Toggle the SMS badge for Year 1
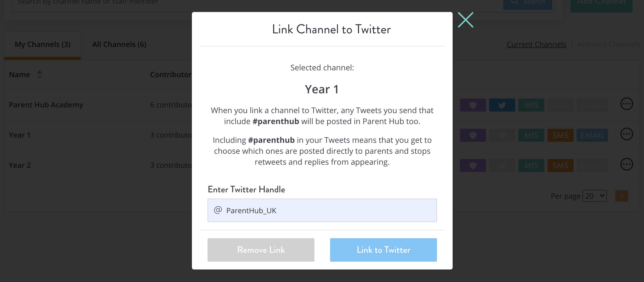Viewport: 644px width, 282px height. [x=560, y=135]
